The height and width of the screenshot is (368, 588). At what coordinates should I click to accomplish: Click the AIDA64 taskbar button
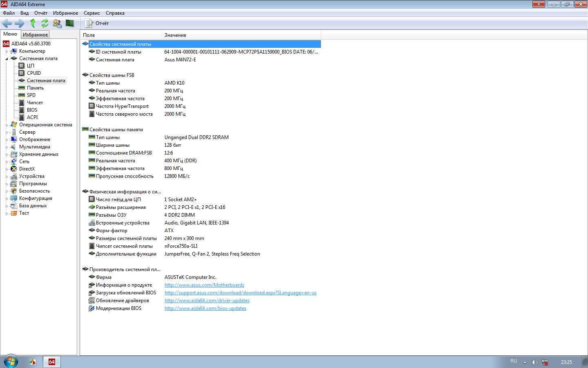click(x=52, y=362)
